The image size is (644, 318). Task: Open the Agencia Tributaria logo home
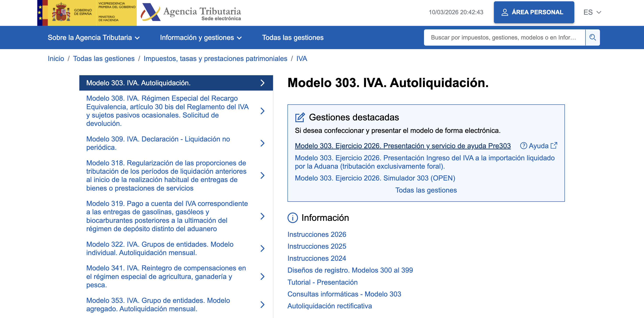click(x=190, y=13)
